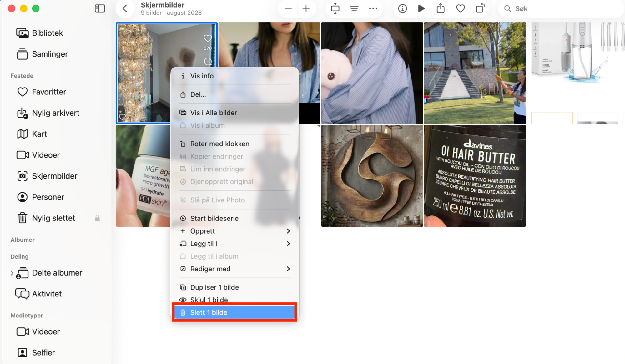Viewport: 625px width, 364px height.
Task: Click the rotate icon in toolbar
Action: [x=480, y=8]
